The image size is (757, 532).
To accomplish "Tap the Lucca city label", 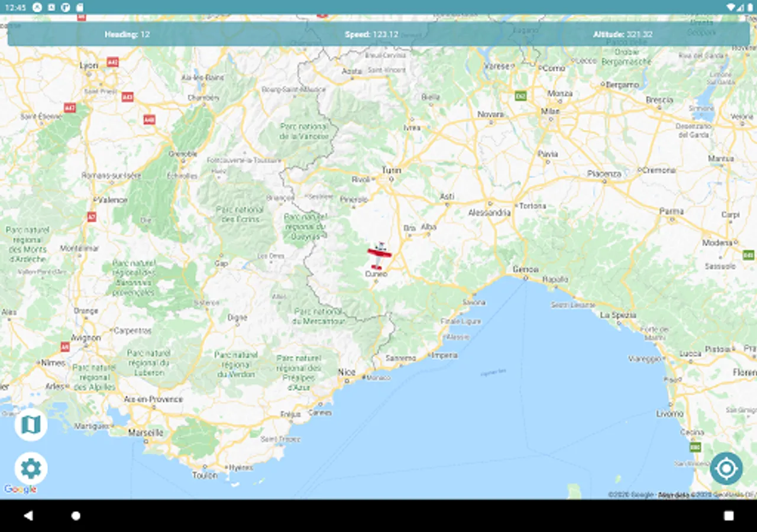I will pos(690,353).
